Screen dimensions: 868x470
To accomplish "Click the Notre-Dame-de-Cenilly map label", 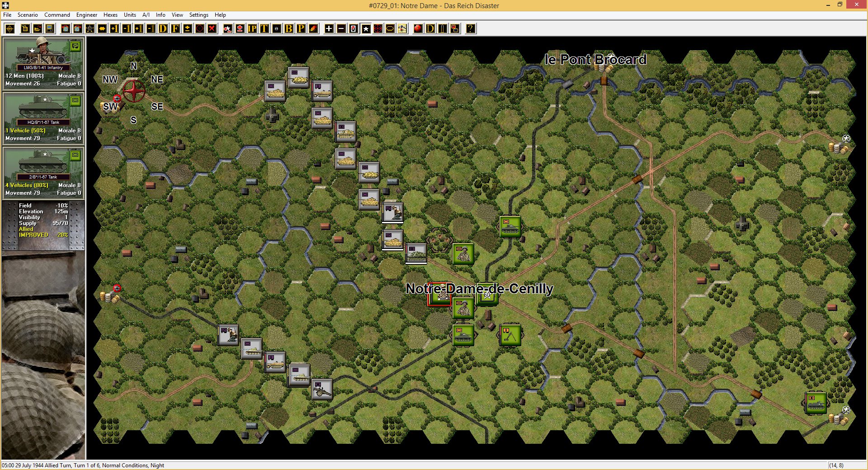I will click(x=479, y=288).
